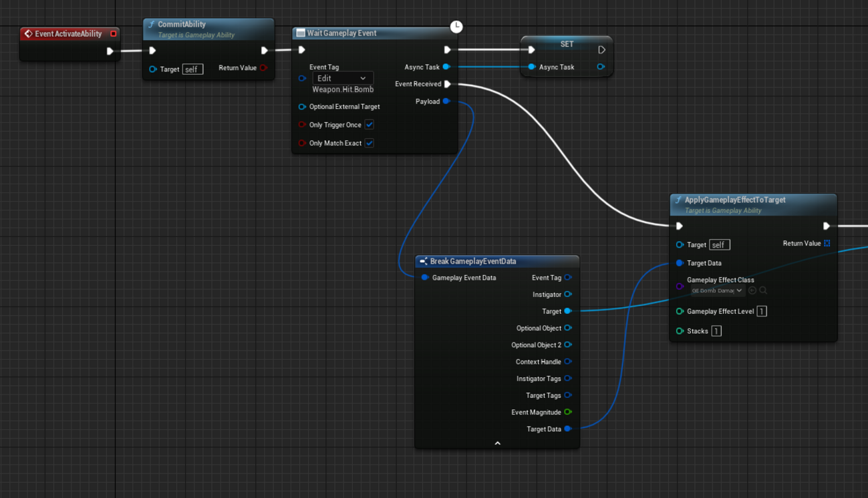Click the Event ActivateAbility red delegate pin

[114, 33]
